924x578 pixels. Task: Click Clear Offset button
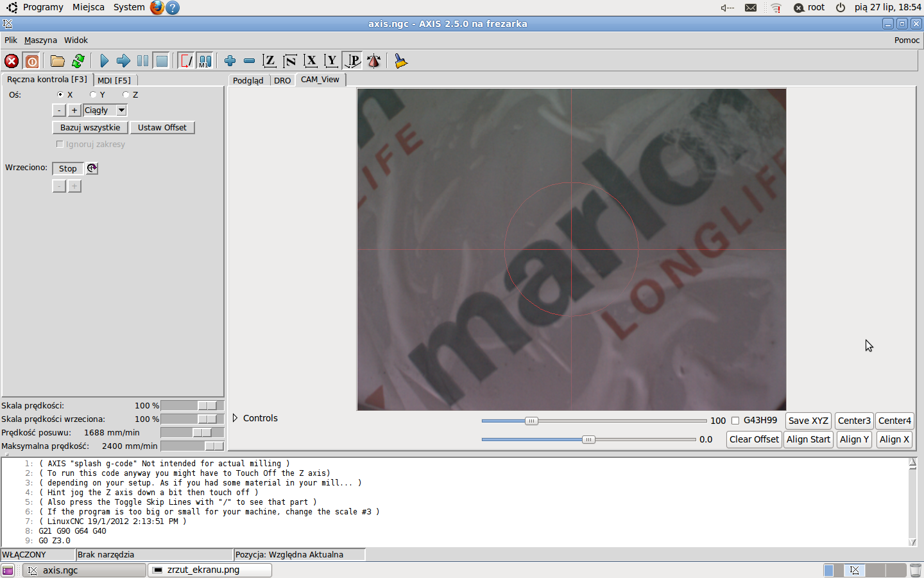(x=754, y=439)
